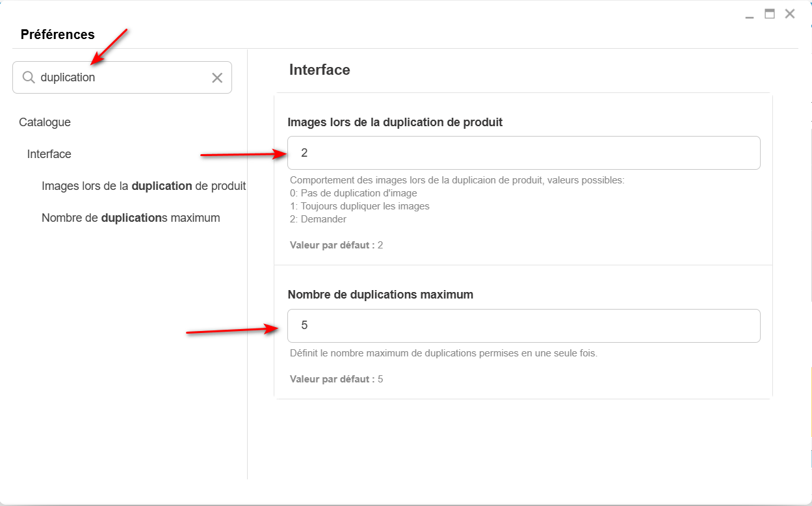812x506 pixels.
Task: Click the maximum duplications value field
Action: pyautogui.click(x=523, y=326)
